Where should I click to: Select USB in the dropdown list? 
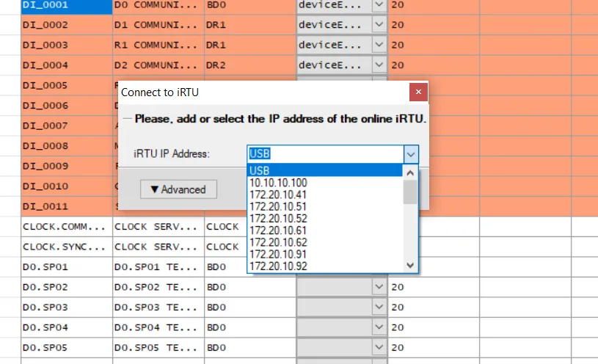(x=324, y=170)
